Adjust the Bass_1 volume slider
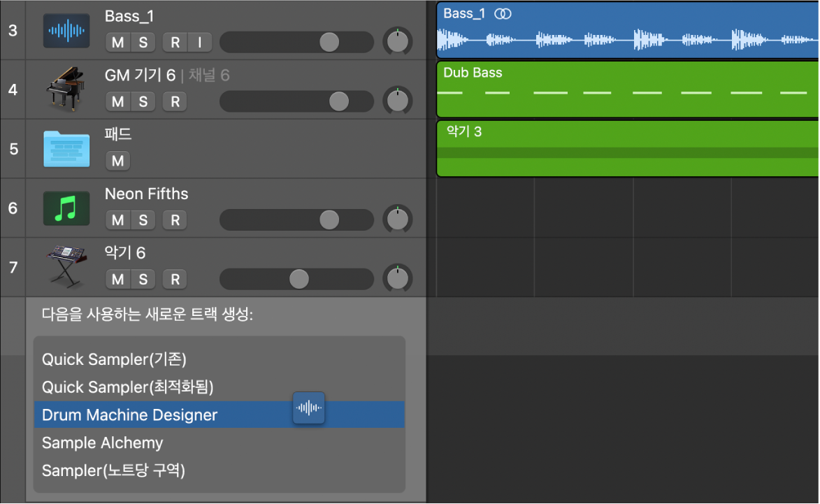Image resolution: width=820 pixels, height=504 pixels. pyautogui.click(x=329, y=42)
